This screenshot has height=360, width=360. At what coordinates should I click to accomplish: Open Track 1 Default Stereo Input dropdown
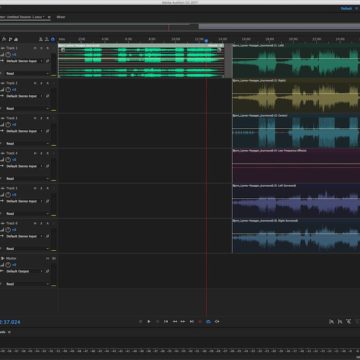click(24, 61)
